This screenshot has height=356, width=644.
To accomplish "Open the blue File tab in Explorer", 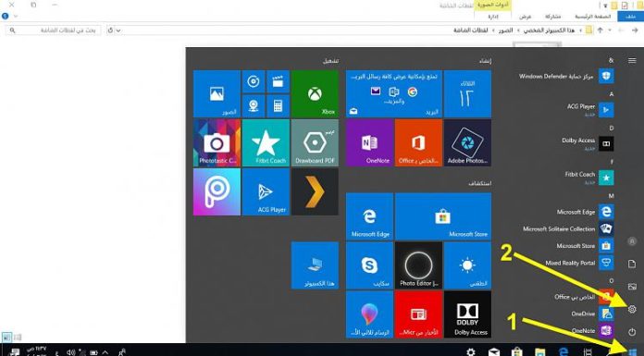I will 630,17.
